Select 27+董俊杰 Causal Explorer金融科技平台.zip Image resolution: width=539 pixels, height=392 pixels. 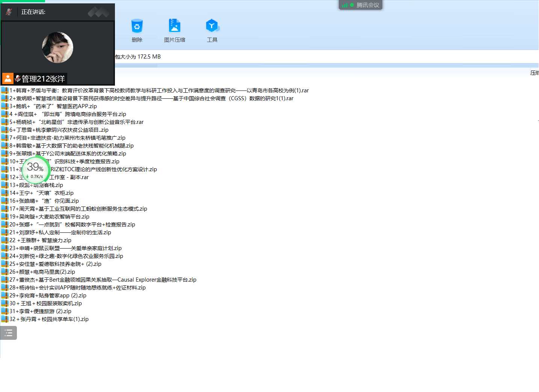coord(103,280)
